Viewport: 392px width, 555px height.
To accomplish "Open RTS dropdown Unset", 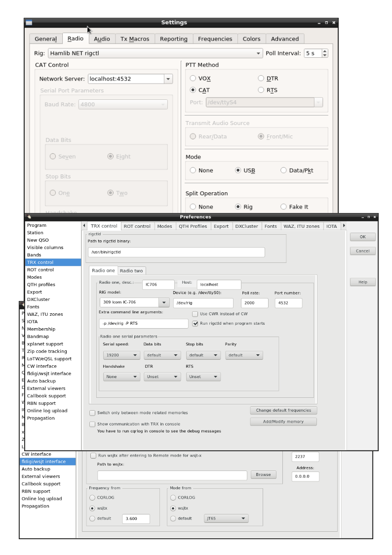I will click(203, 377).
